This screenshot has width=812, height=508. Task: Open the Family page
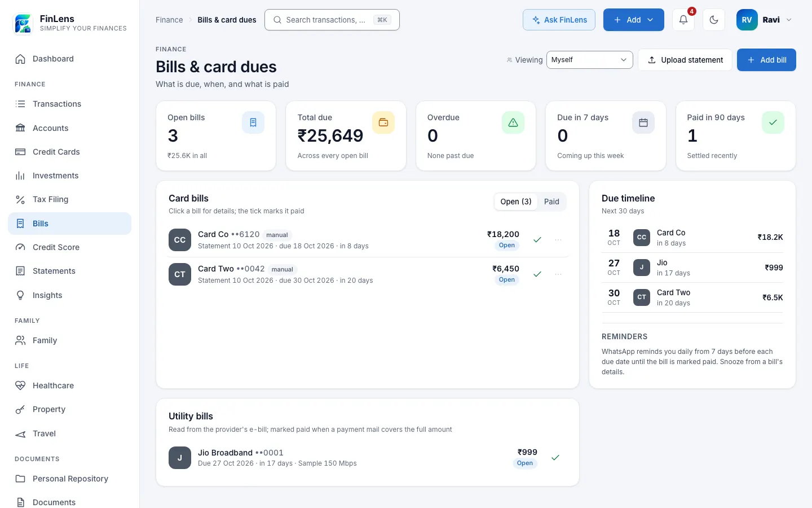[70, 340]
